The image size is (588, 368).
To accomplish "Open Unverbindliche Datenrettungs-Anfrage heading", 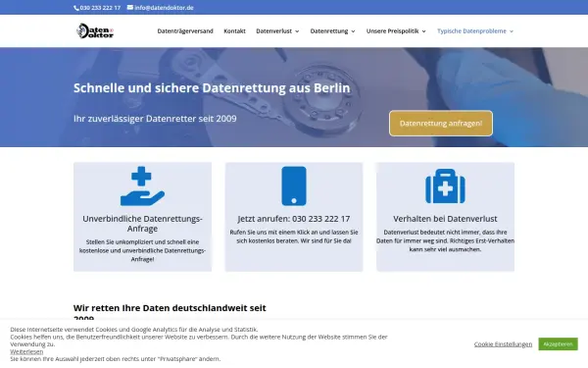I will (x=142, y=224).
